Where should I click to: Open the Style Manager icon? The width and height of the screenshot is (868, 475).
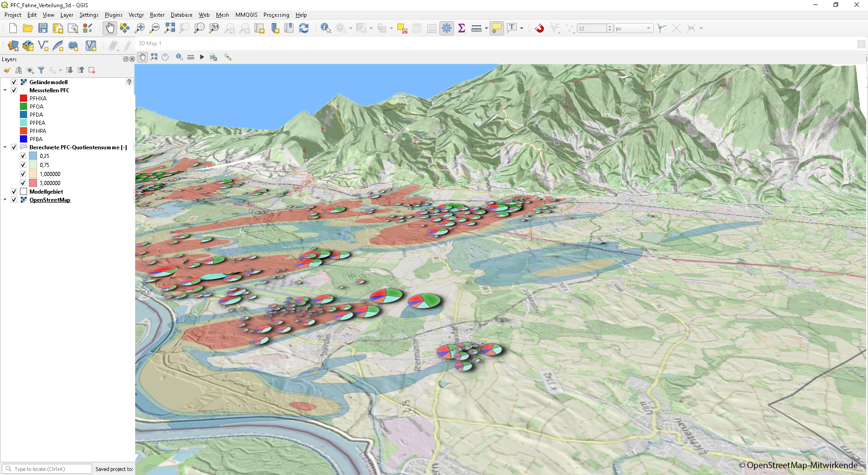click(x=88, y=28)
